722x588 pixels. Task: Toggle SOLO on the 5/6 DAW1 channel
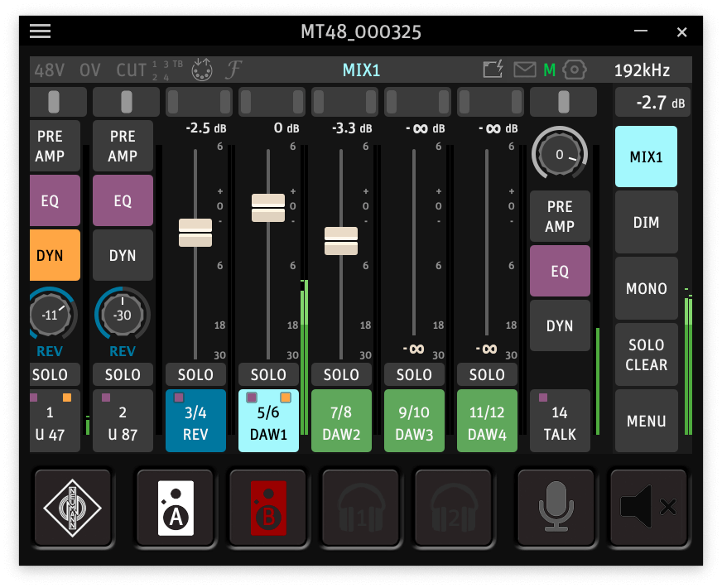click(x=268, y=375)
